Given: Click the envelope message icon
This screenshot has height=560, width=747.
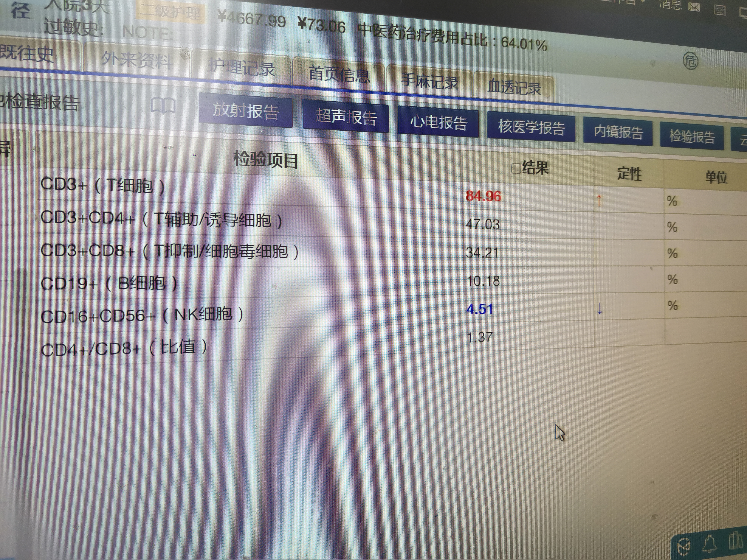Looking at the screenshot, I should click(x=694, y=7).
